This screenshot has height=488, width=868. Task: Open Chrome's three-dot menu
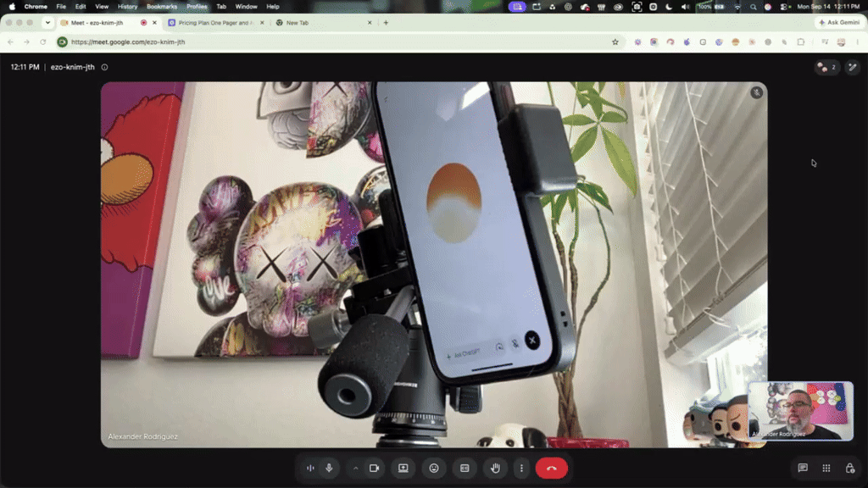[858, 42]
